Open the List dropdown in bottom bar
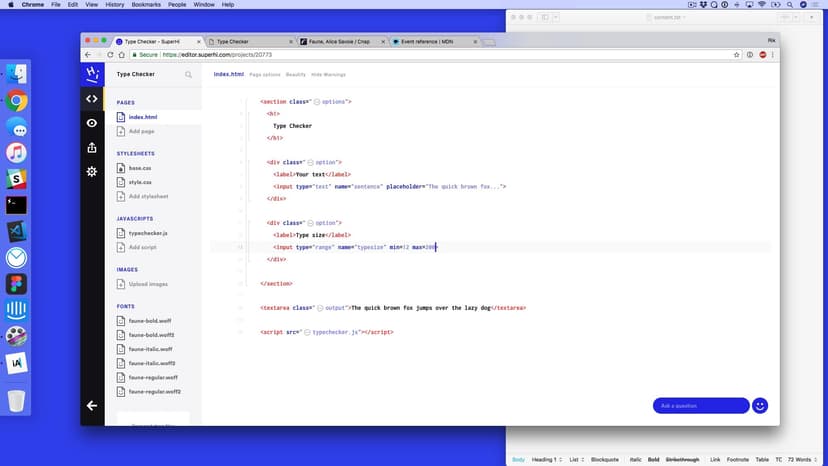This screenshot has width=828, height=466. click(578, 459)
